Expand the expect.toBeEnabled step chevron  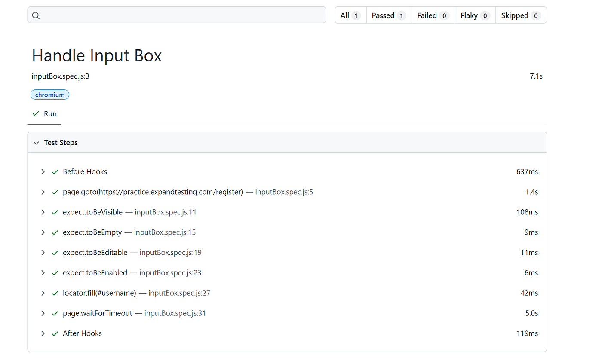point(43,273)
